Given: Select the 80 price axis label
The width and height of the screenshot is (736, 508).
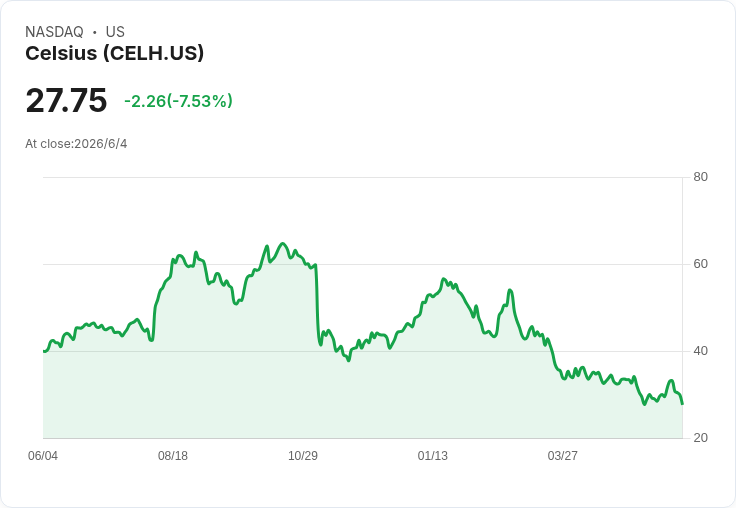Looking at the screenshot, I should [x=700, y=177].
